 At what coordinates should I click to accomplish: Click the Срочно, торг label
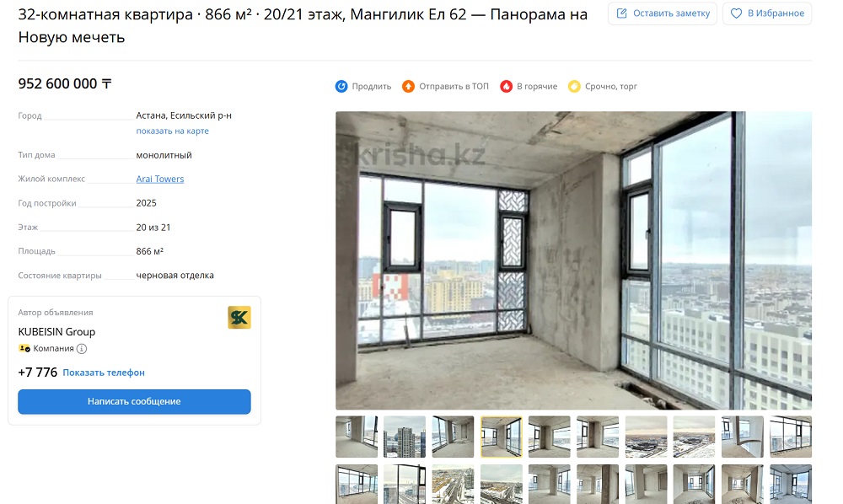tap(611, 87)
